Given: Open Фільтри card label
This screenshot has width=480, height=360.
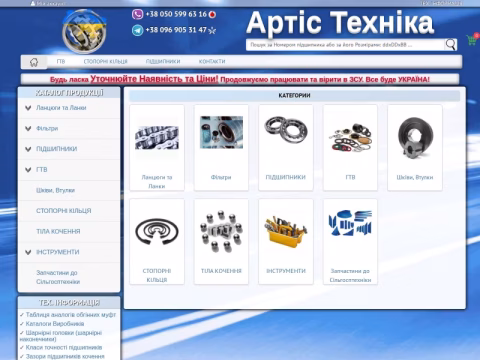Looking at the screenshot, I should 221,177.
